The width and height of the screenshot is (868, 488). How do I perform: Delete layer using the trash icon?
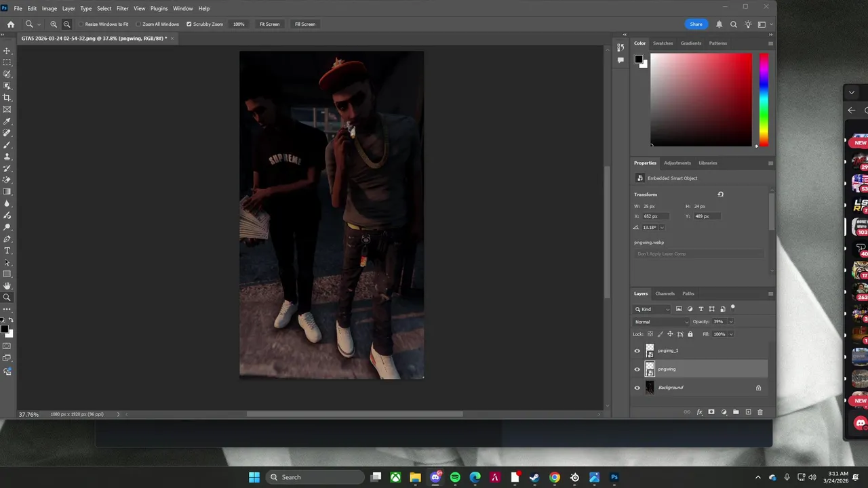tap(759, 412)
